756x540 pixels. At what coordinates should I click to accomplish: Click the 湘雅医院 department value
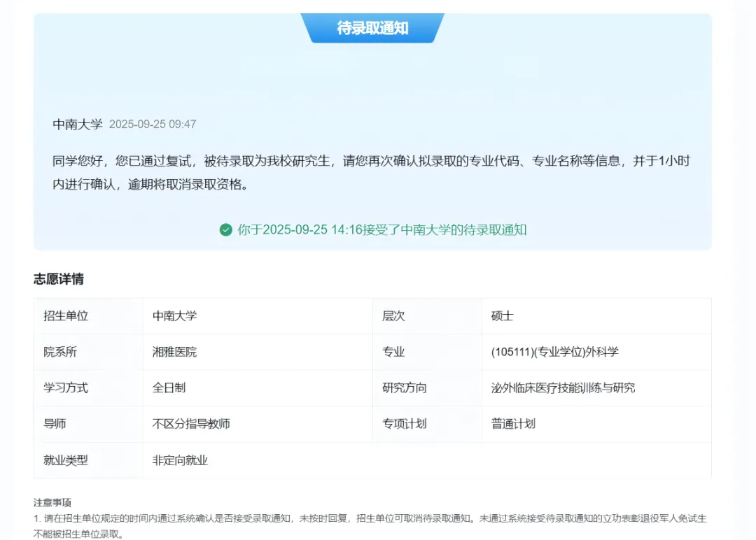(x=175, y=352)
